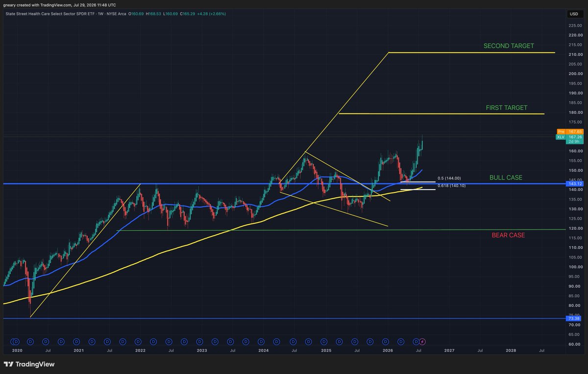Click the 2025 label on the time axis
Image resolution: width=588 pixels, height=374 pixels.
326,351
